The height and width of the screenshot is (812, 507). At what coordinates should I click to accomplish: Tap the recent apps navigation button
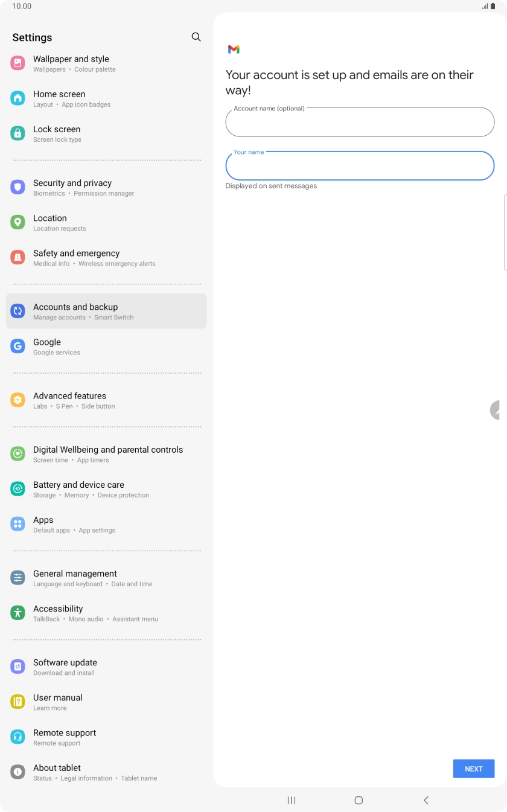coord(292,800)
